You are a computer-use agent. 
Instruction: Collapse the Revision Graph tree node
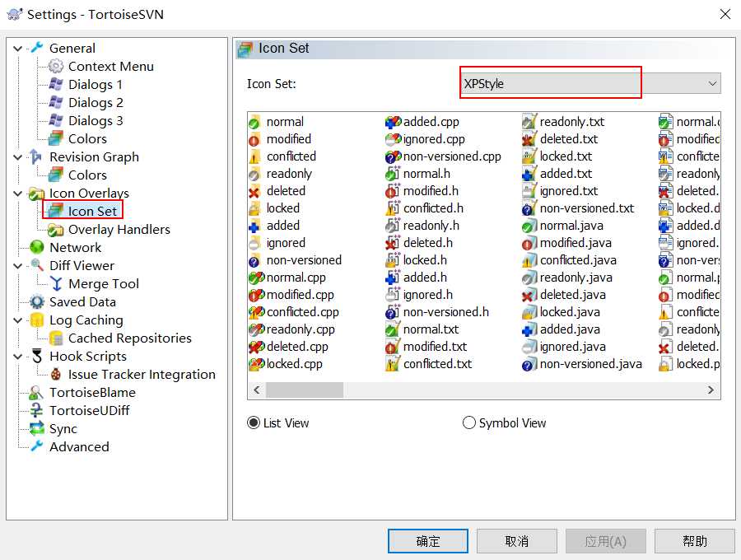tap(18, 157)
